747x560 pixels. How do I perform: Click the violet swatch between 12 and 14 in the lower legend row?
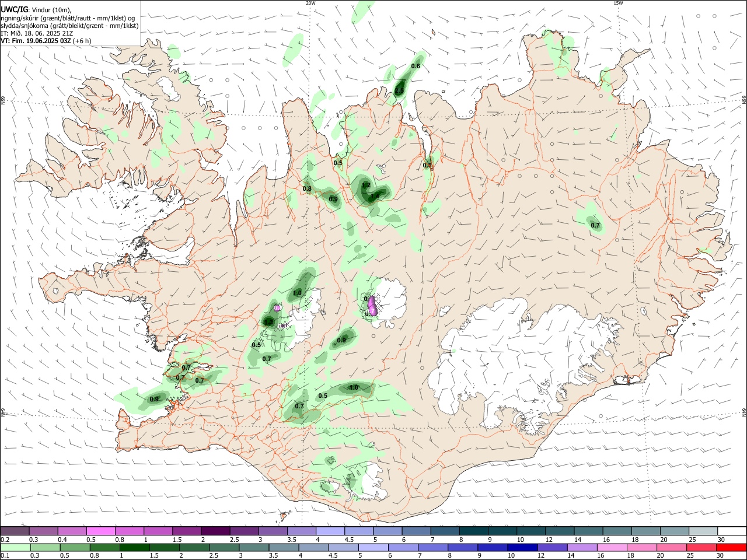pyautogui.click(x=552, y=547)
